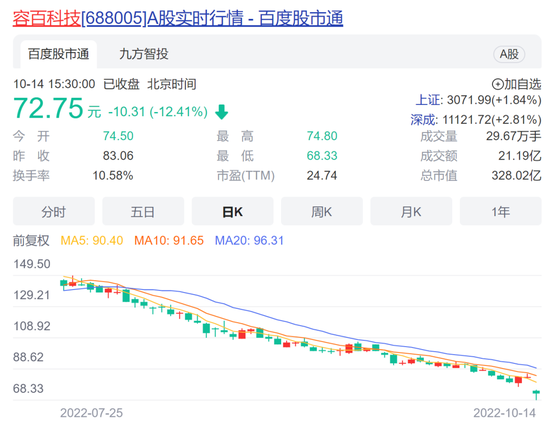Click the 72.75 current price
550x423 pixels.
pyautogui.click(x=48, y=108)
